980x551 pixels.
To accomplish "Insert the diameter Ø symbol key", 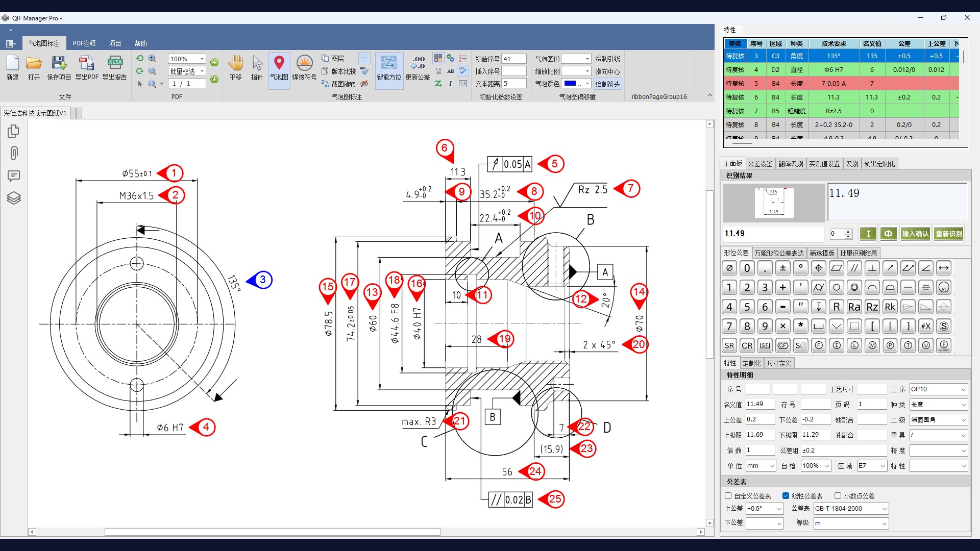I will tap(729, 268).
